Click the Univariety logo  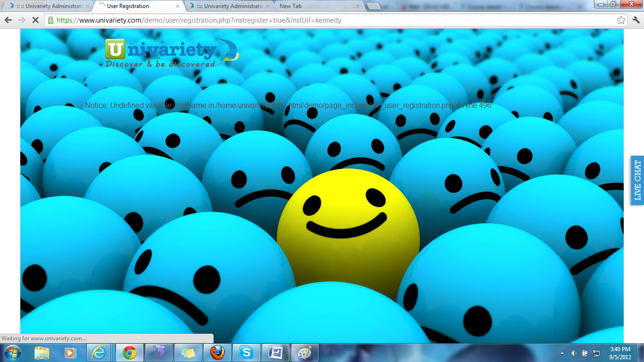[173, 53]
